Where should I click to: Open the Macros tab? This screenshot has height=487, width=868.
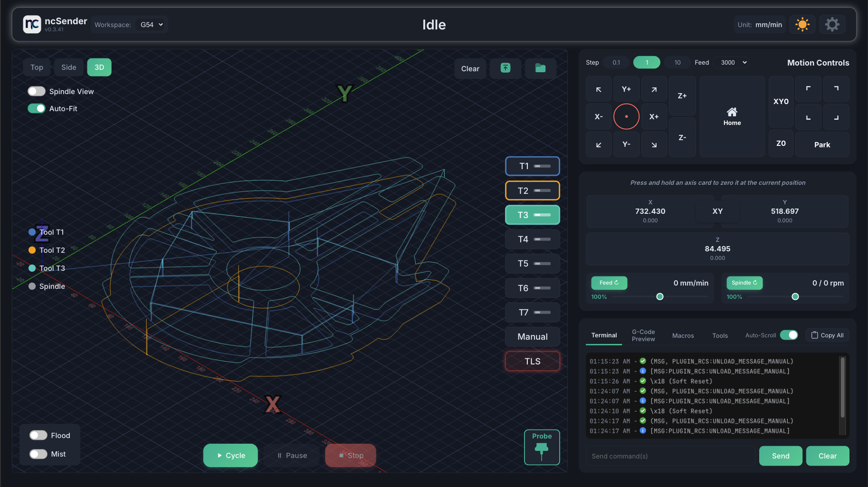[683, 335]
